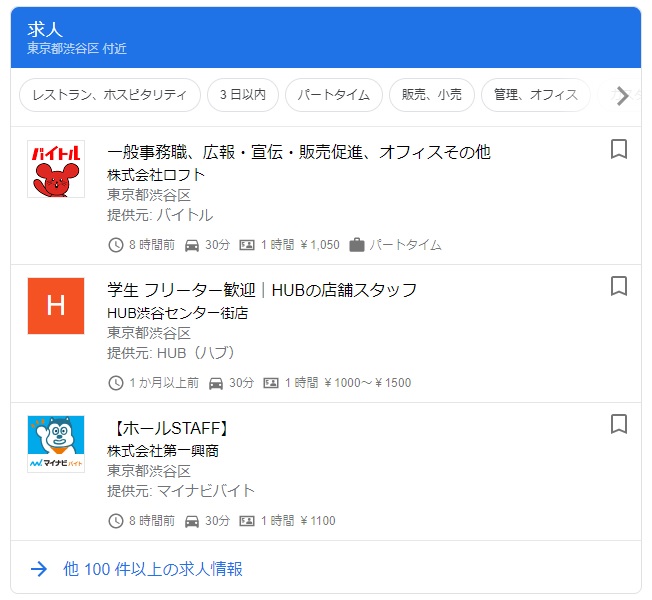Image resolution: width=652 pixels, height=600 pixels.
Task: Click 1 時間 ¥1100 wage text
Action: point(298,521)
